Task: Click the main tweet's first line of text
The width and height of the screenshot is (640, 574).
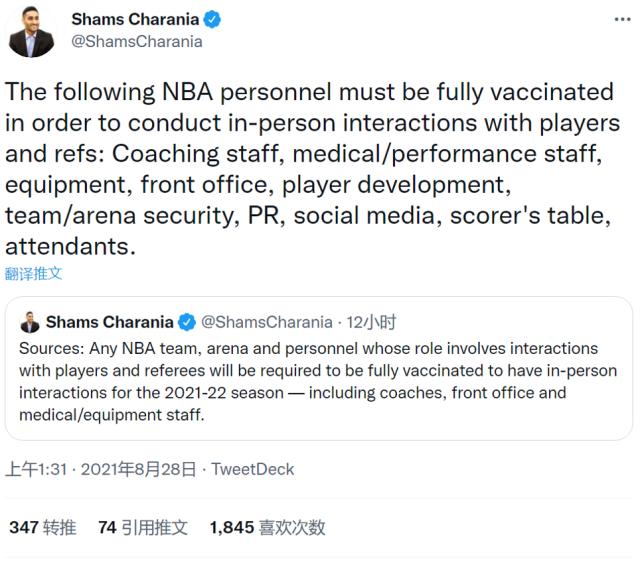Action: point(309,93)
